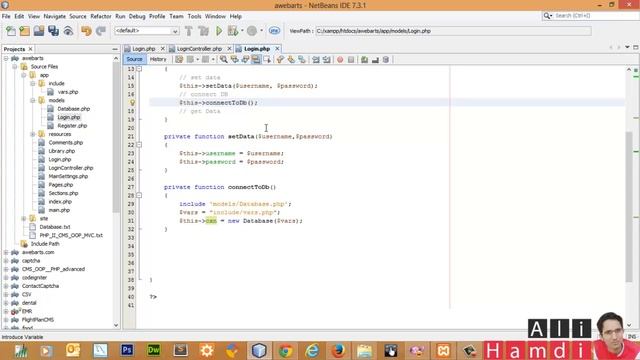Screen dimensions: 640x360
Task: Click the ViewPath field
Action: point(453,31)
